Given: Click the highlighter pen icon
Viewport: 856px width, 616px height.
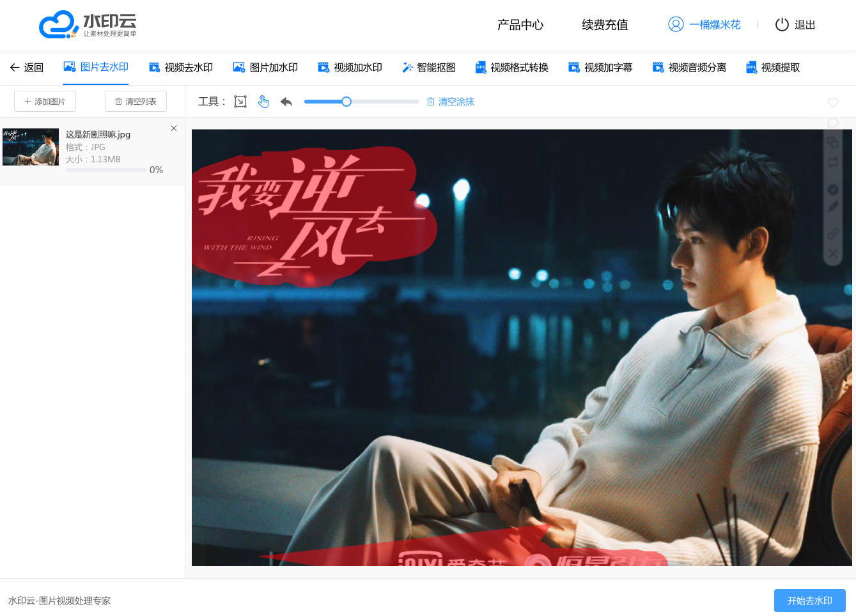Looking at the screenshot, I should pyautogui.click(x=833, y=207).
